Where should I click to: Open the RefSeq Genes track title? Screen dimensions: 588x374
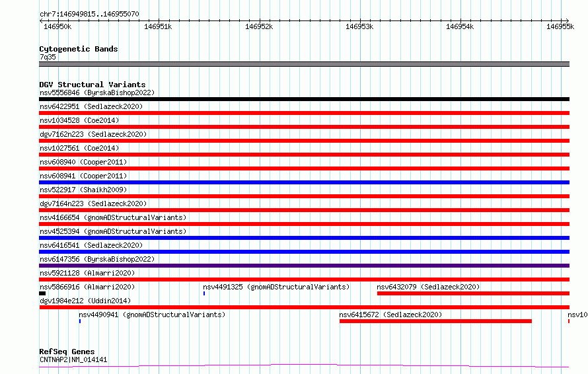67,352
